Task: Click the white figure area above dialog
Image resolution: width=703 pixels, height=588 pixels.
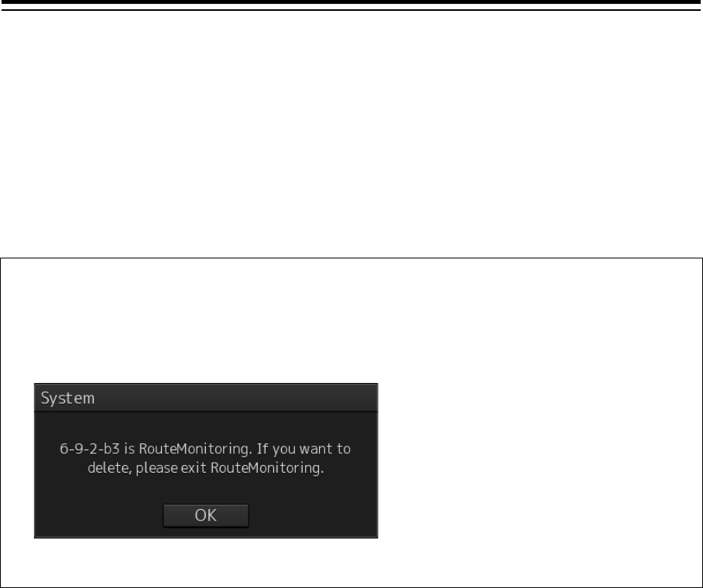Action: [x=206, y=320]
